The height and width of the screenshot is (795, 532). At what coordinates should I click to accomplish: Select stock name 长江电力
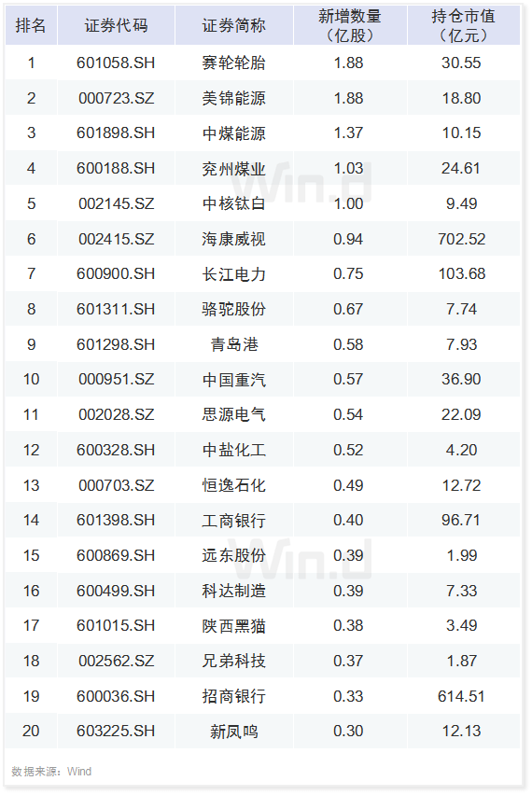coord(233,274)
